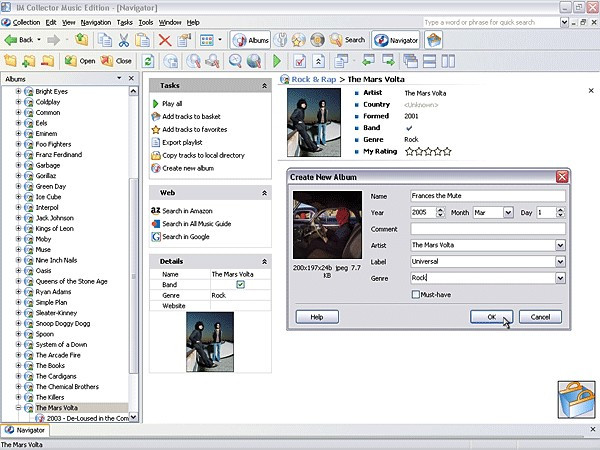
Task: Click the Paste clipboard icon
Action: coord(142,40)
